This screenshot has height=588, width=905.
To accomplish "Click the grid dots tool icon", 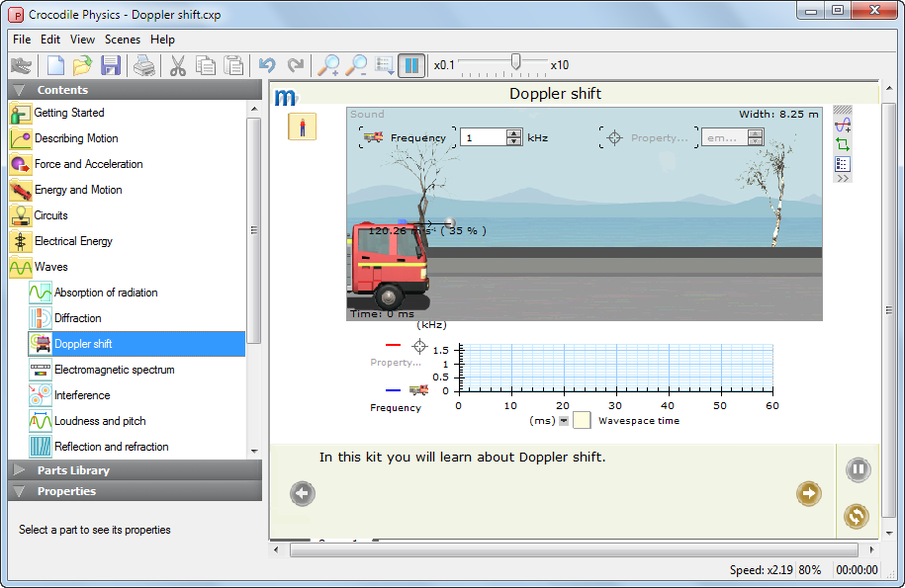I will pos(843,164).
